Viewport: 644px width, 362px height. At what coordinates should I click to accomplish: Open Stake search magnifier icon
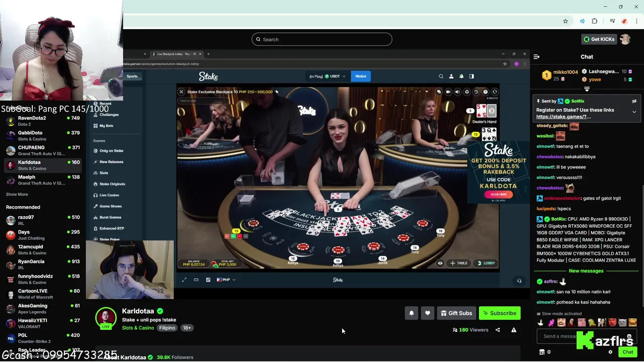click(x=441, y=76)
